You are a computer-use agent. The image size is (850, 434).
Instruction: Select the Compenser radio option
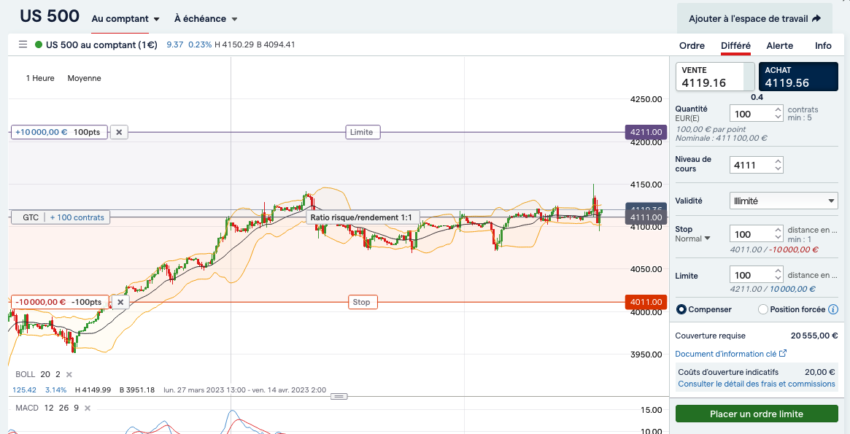point(683,310)
